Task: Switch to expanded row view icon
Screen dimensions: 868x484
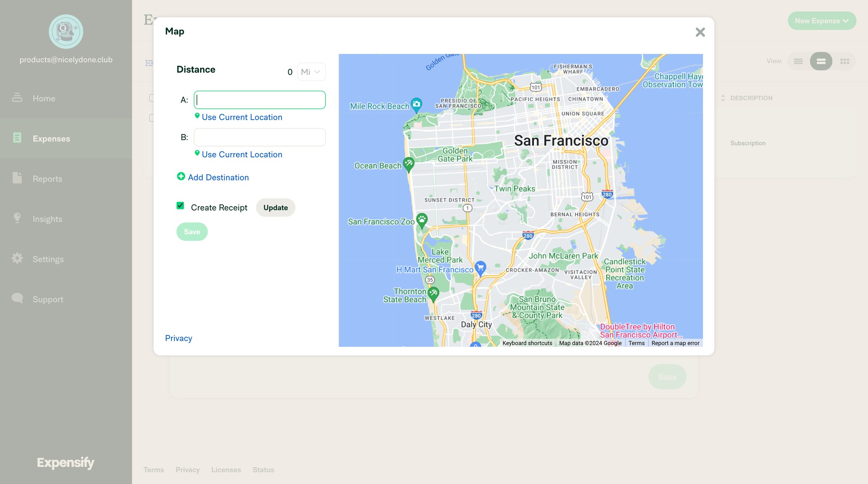Action: [821, 61]
